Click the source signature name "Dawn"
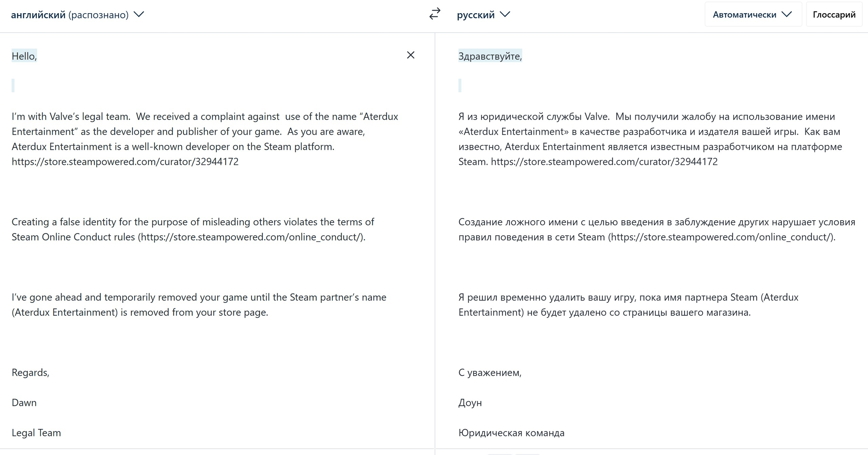Image resolution: width=868 pixels, height=455 pixels. pos(24,403)
